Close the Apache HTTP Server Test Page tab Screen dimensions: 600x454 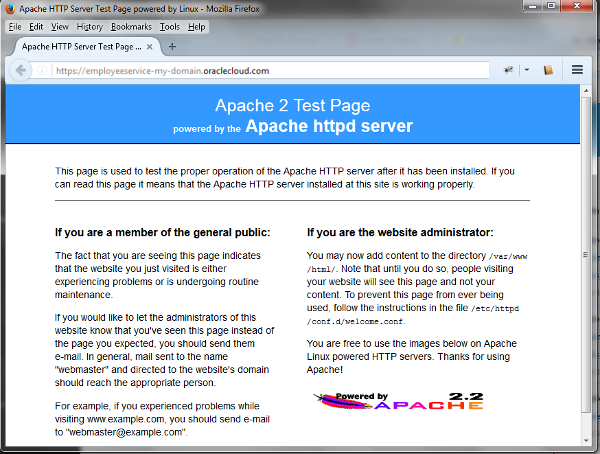coord(150,47)
